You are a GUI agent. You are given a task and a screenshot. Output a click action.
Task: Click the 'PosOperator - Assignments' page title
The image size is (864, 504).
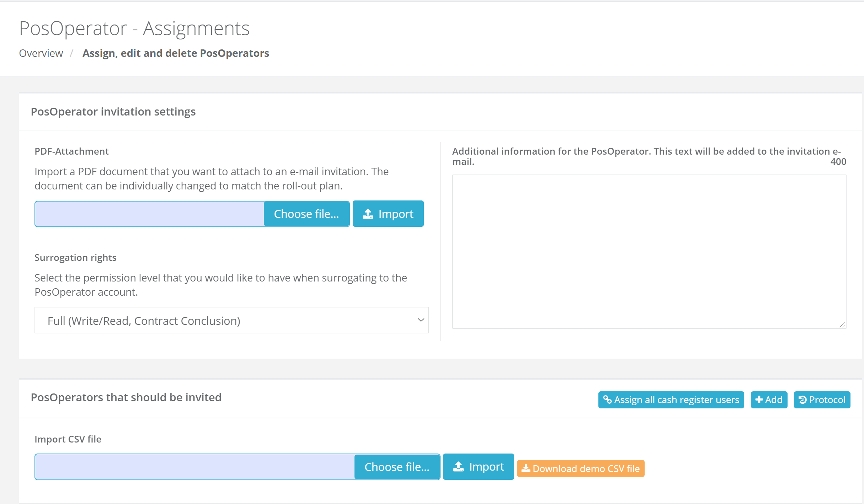coord(134,28)
